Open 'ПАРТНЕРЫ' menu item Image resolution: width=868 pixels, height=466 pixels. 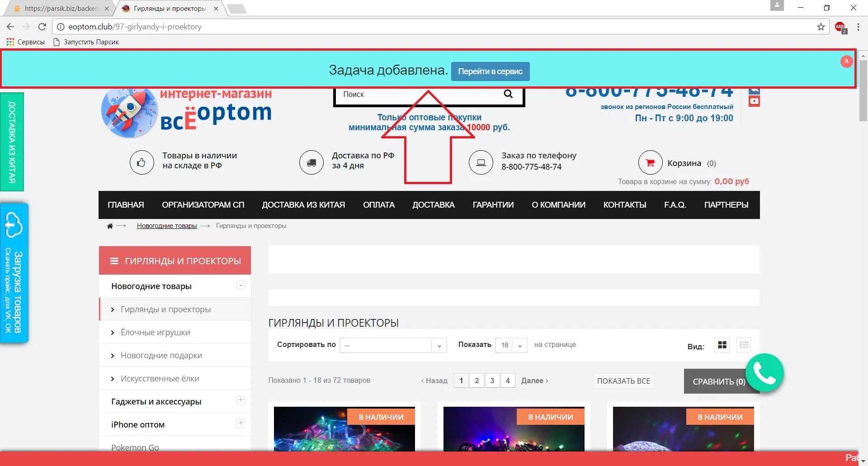pyautogui.click(x=726, y=205)
